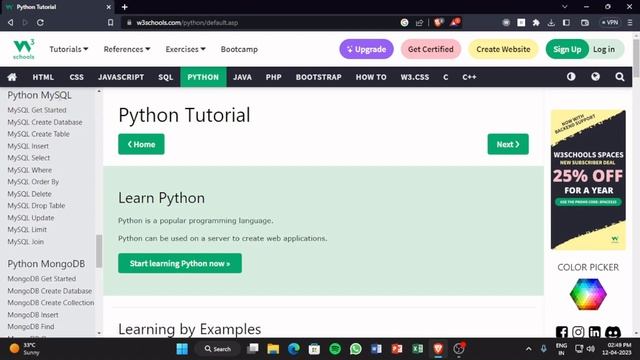Click the green Home previous button
The height and width of the screenshot is (360, 640).
click(141, 144)
